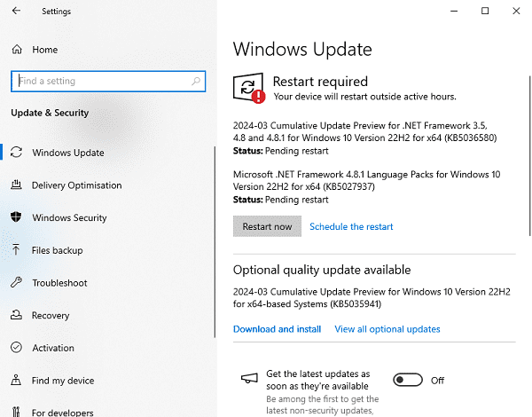Click the search magnifier icon
532x417 pixels.
[196, 81]
